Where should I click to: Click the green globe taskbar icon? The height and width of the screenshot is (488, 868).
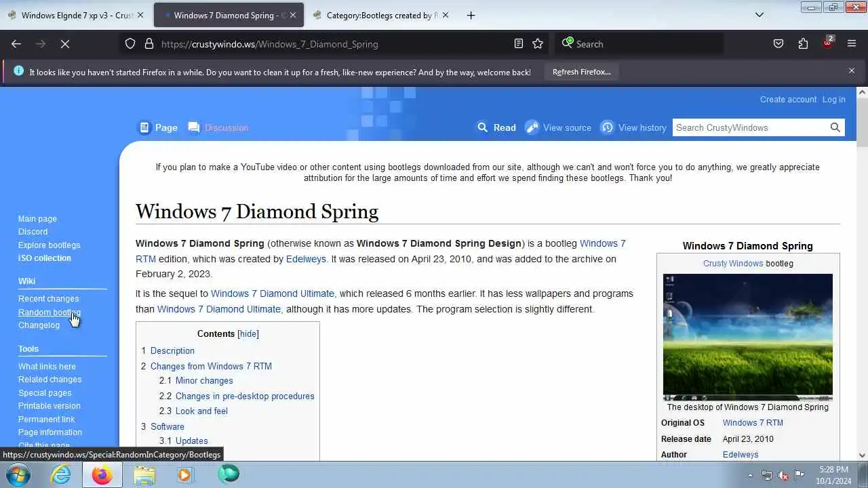click(x=228, y=474)
